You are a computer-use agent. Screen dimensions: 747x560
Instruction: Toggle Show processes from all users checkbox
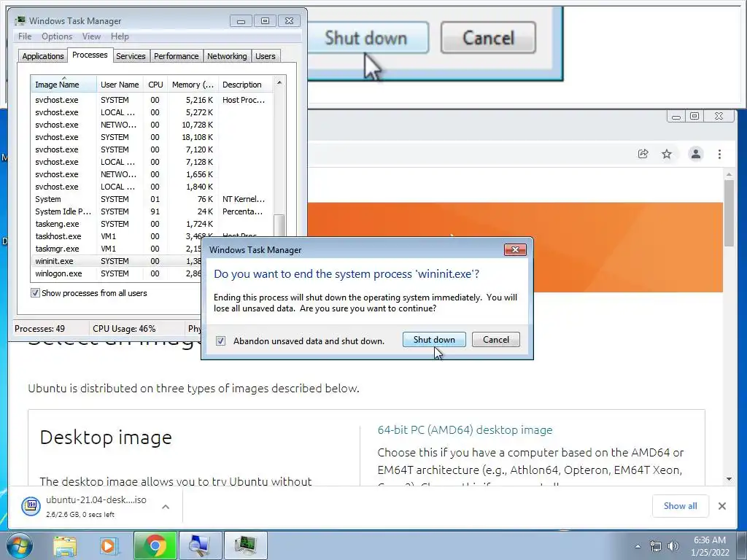35,293
